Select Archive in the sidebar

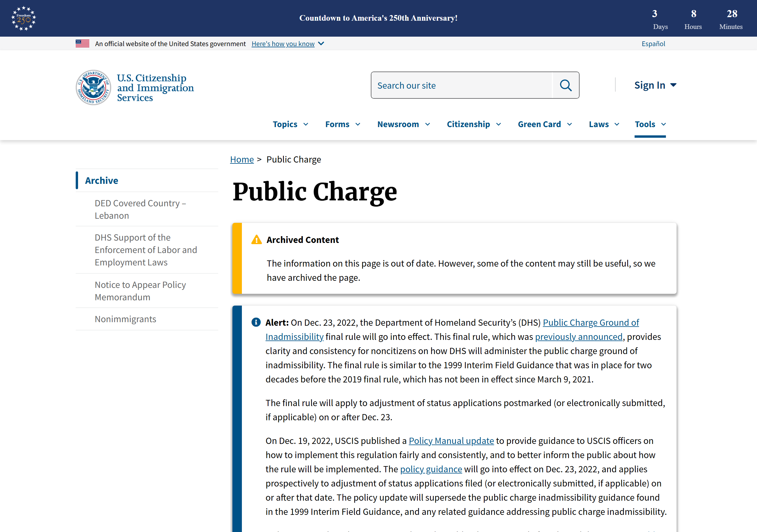click(101, 180)
